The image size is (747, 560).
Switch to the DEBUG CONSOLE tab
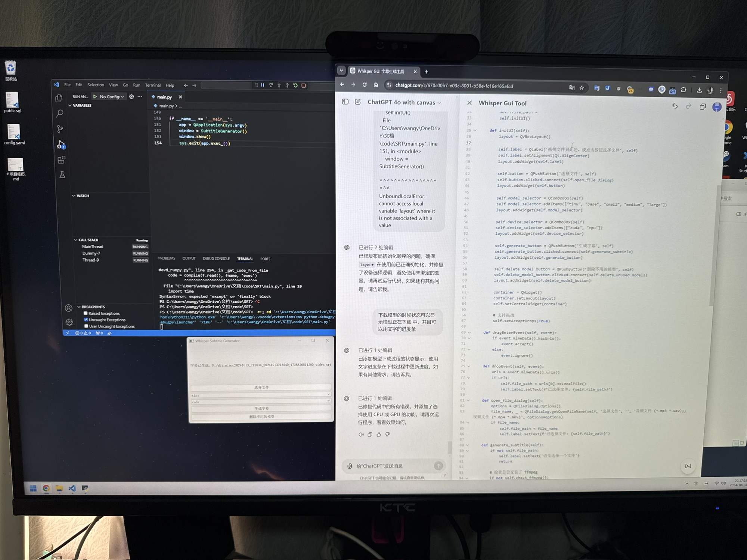pos(216,259)
